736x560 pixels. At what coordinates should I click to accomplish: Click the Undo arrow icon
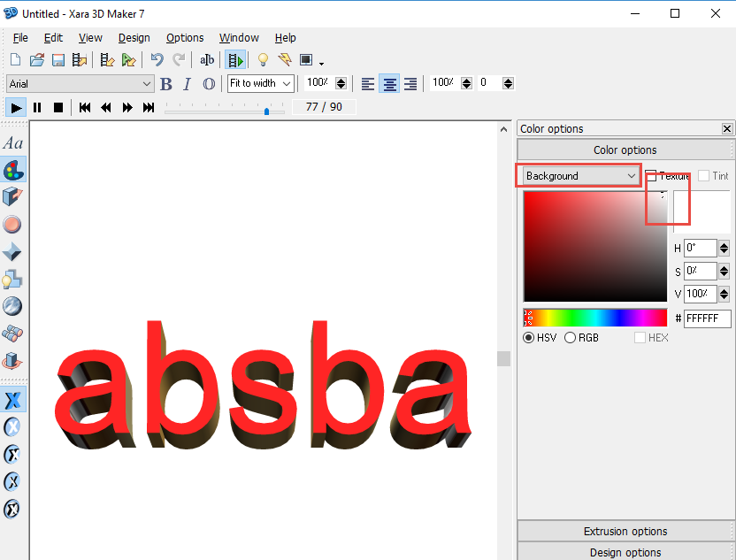pos(157,60)
